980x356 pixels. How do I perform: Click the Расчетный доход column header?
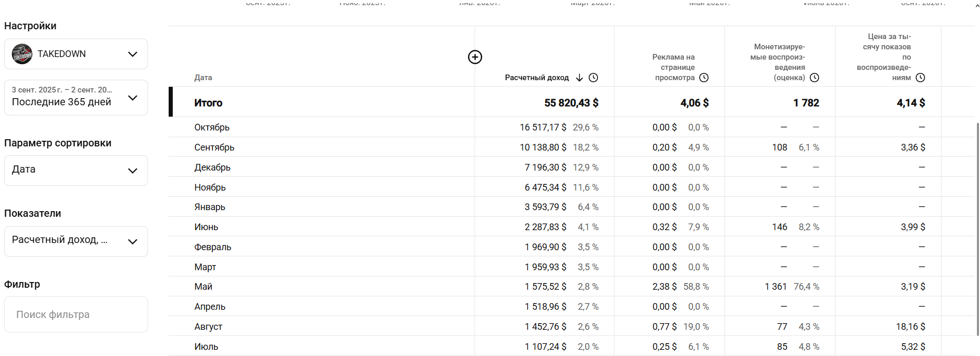point(537,78)
